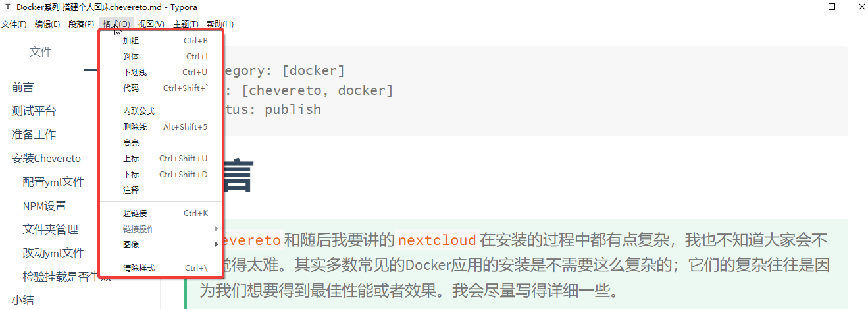868x309 pixels.
Task: Apply 下划线 formatting from the menu
Action: [x=135, y=72]
